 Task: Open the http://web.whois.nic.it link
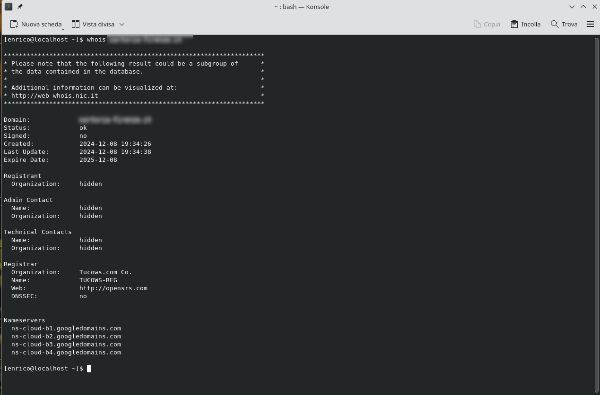(x=55, y=96)
